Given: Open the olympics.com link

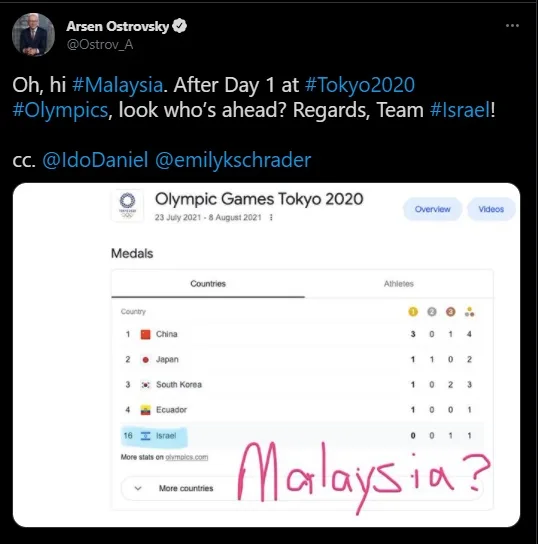Looking at the screenshot, I should (187, 457).
